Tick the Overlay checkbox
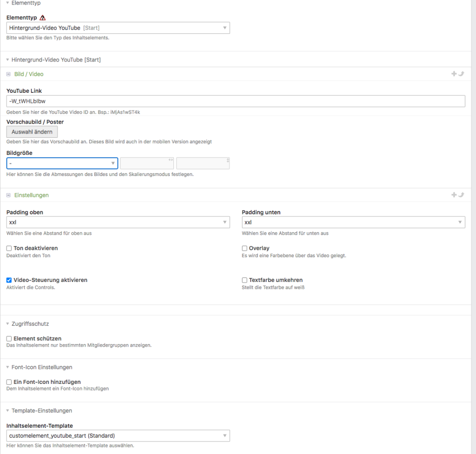This screenshot has width=476, height=454. click(x=245, y=249)
